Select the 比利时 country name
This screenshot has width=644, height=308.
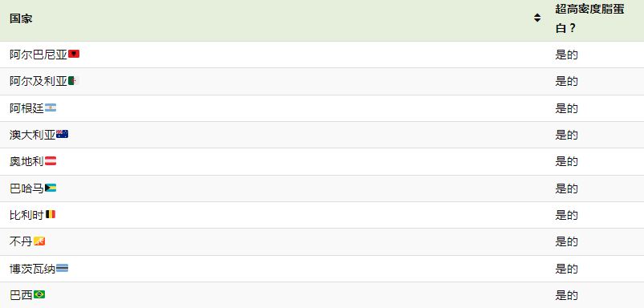27,215
